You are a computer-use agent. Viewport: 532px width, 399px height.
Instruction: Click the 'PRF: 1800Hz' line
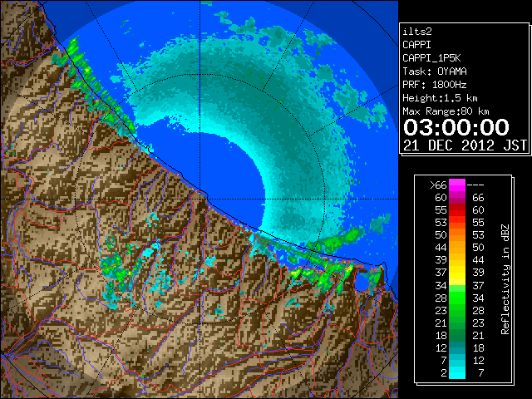tap(434, 85)
